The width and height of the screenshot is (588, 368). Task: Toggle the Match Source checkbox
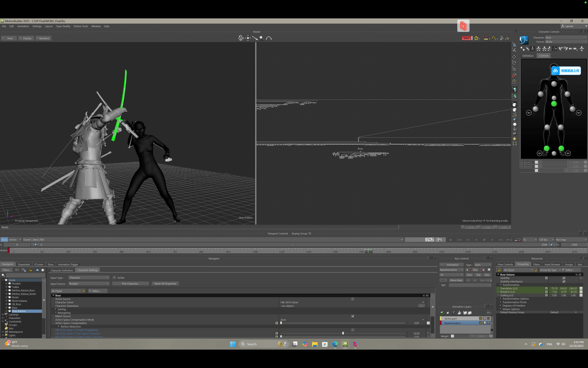(x=352, y=316)
